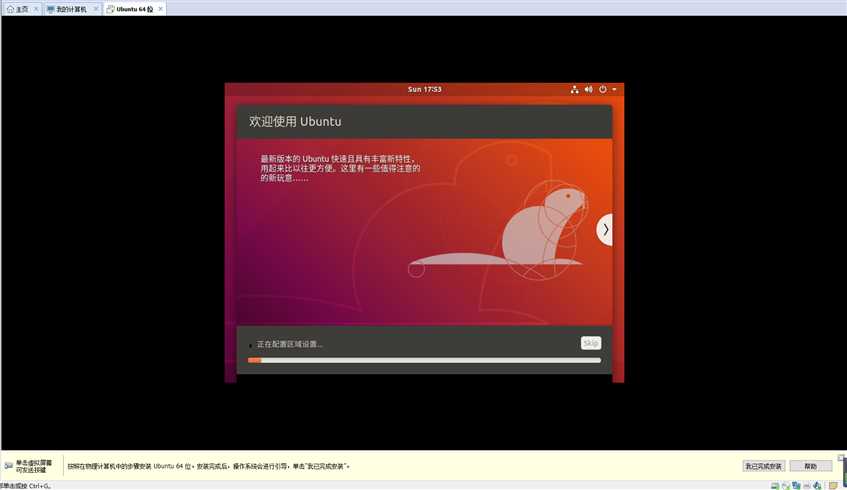Click the 正在配置区域设置 status text
Image resolution: width=847 pixels, height=490 pixels.
click(x=290, y=344)
